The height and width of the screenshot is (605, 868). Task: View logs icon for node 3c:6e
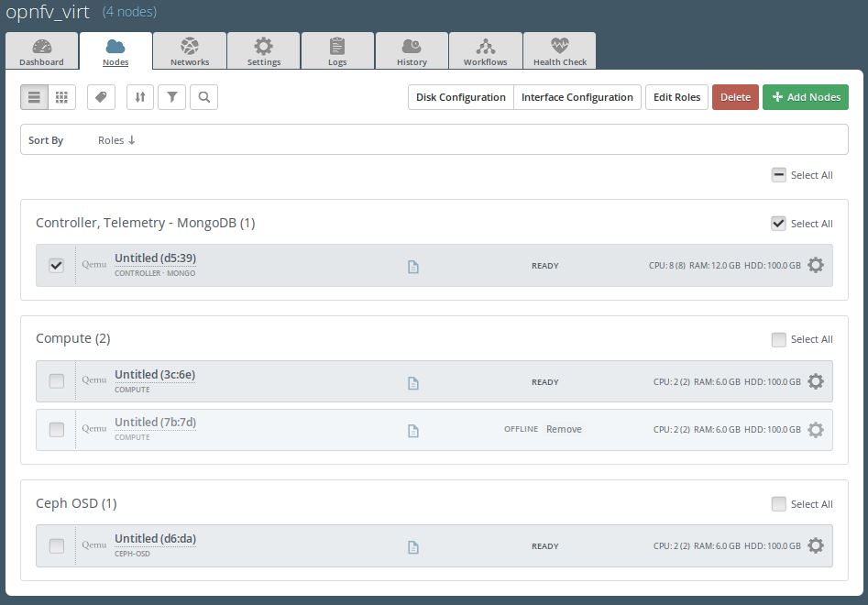click(x=413, y=383)
